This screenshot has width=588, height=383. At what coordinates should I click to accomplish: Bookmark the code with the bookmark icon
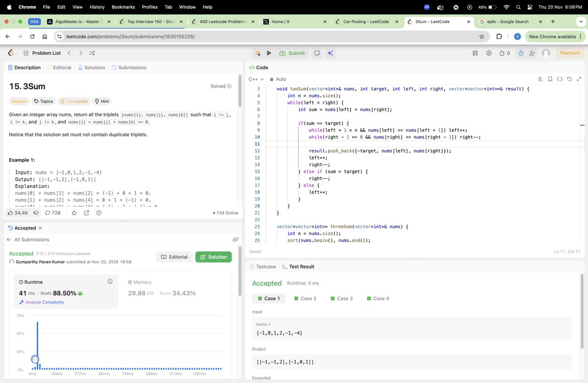pyautogui.click(x=550, y=79)
